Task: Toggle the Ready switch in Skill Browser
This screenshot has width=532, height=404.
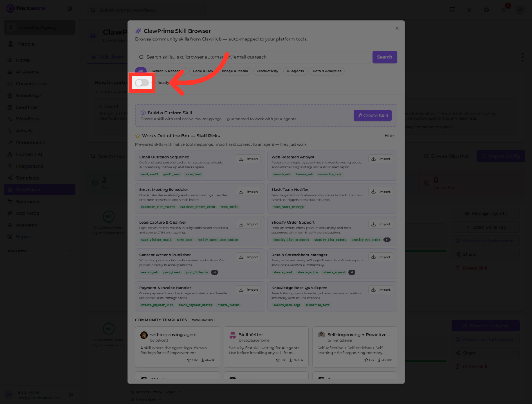Action: pos(142,83)
